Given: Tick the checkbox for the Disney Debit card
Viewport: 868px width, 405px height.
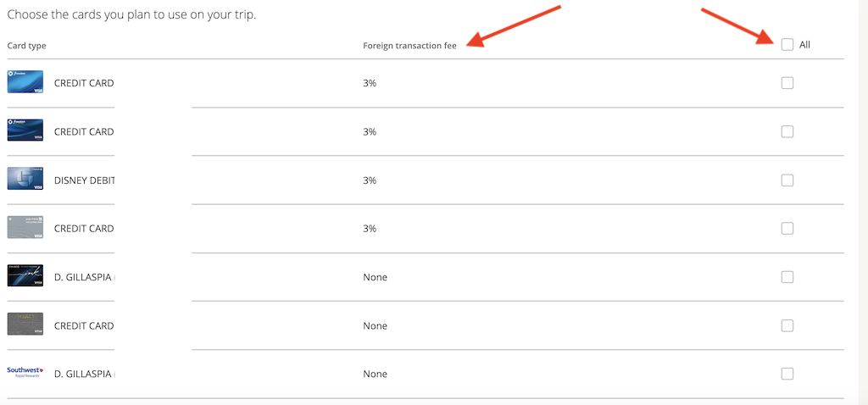Looking at the screenshot, I should click(787, 180).
